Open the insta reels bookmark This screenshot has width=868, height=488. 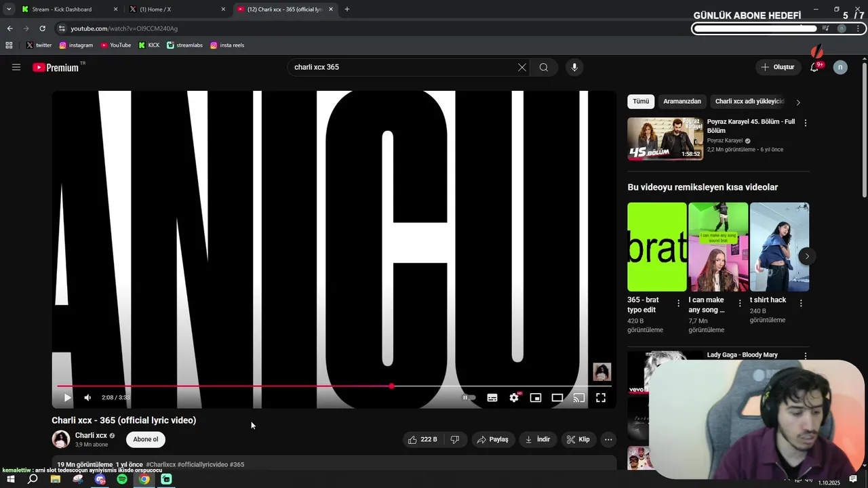coord(227,45)
